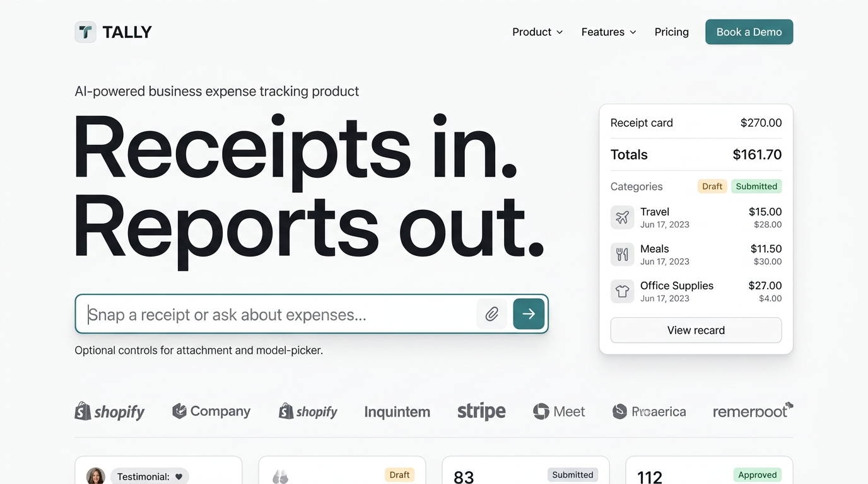This screenshot has height=484, width=868.
Task: Toggle the Draft tag beside Categories
Action: point(712,187)
